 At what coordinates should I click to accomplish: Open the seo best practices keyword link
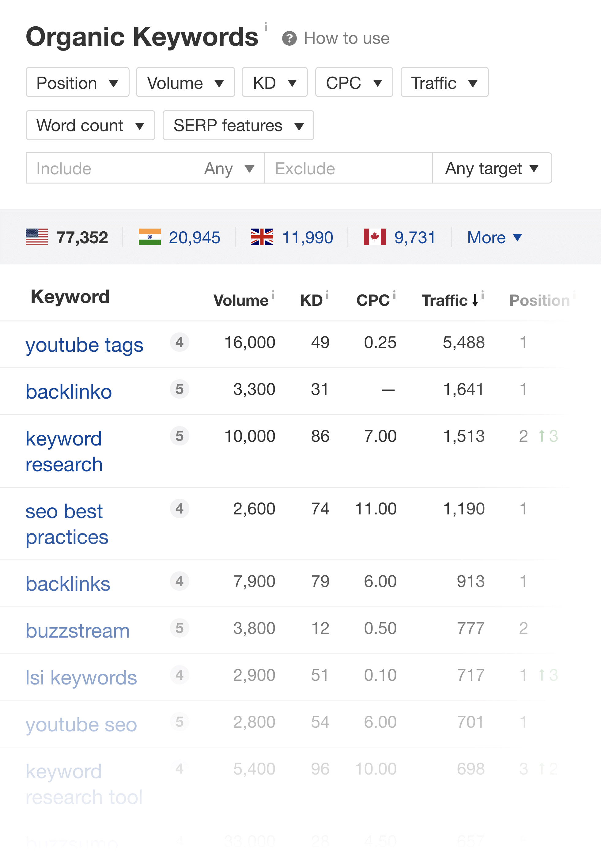coord(67,524)
